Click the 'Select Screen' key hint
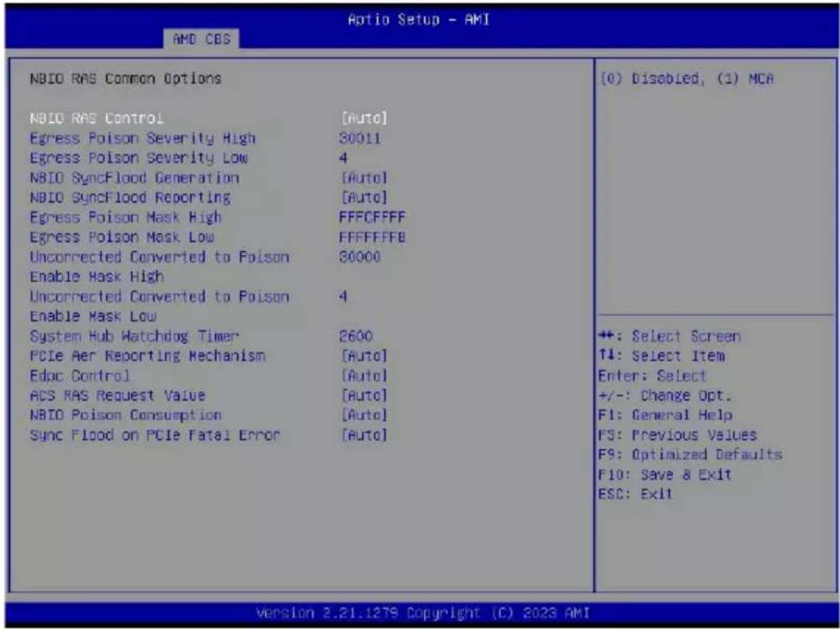 click(670, 336)
